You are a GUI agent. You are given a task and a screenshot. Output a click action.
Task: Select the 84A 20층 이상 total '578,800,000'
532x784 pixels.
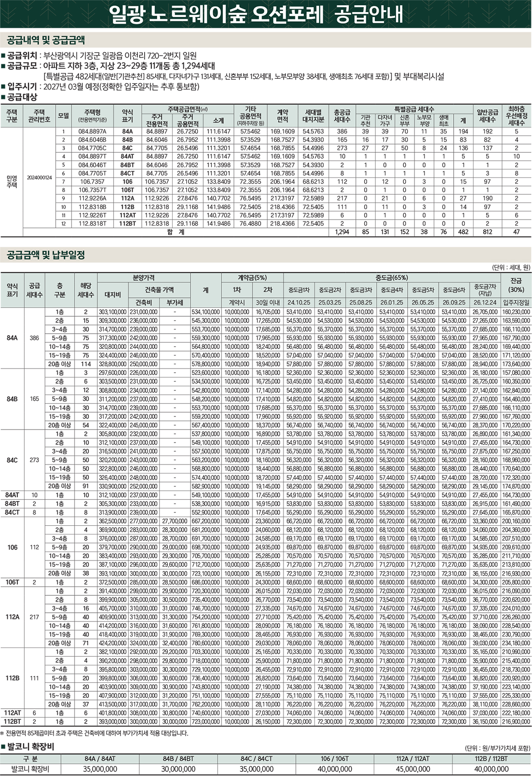pos(206,364)
